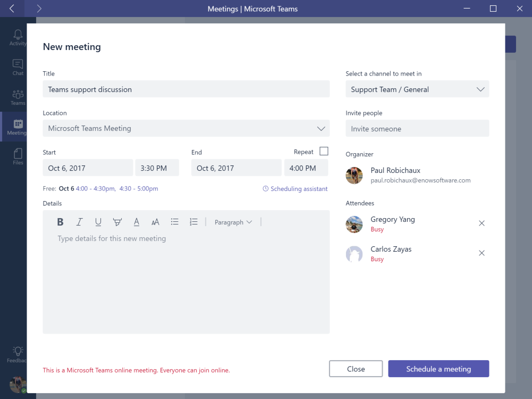Click the Carlos Zayas attendee name
This screenshot has height=399, width=532.
pos(391,250)
